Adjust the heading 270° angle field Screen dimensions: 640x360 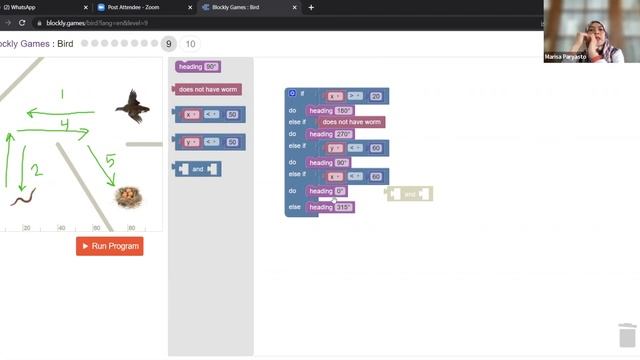pyautogui.click(x=343, y=134)
